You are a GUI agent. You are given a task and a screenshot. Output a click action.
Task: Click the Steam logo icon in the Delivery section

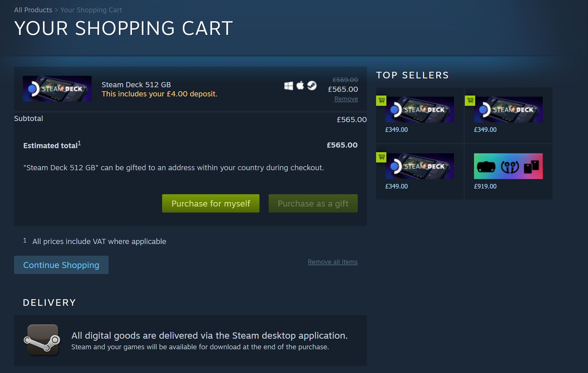tap(42, 340)
